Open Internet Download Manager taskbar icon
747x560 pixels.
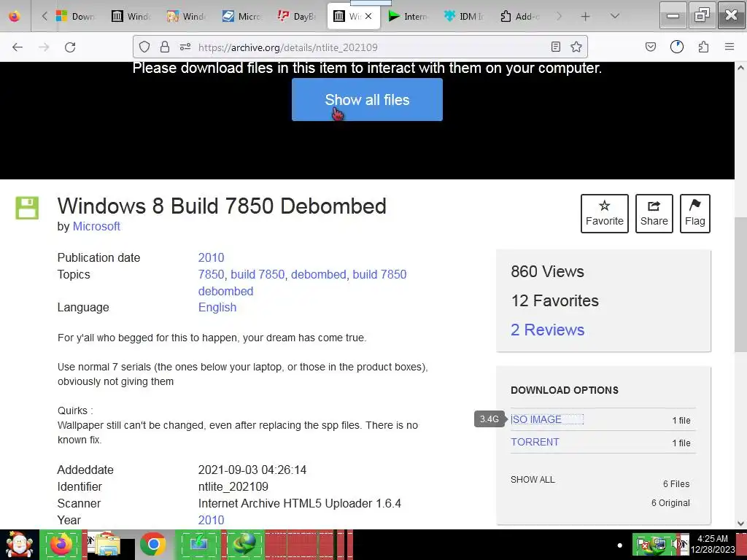[244, 545]
